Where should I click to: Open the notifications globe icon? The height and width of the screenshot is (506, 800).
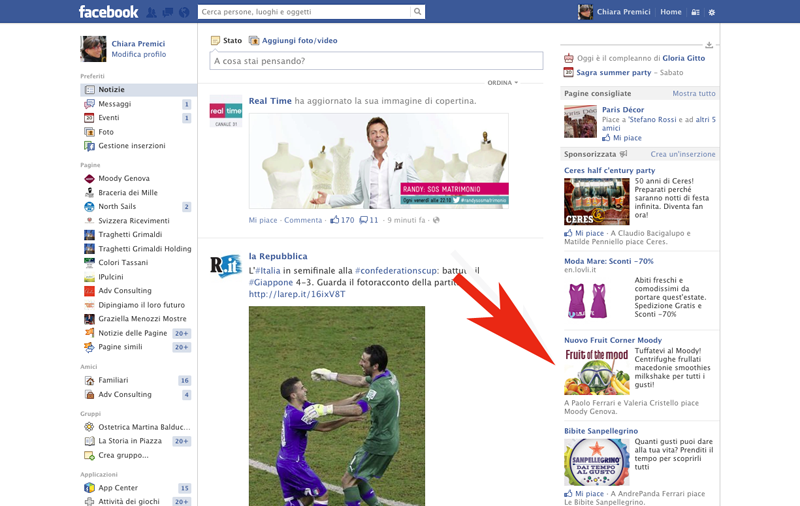(x=184, y=12)
